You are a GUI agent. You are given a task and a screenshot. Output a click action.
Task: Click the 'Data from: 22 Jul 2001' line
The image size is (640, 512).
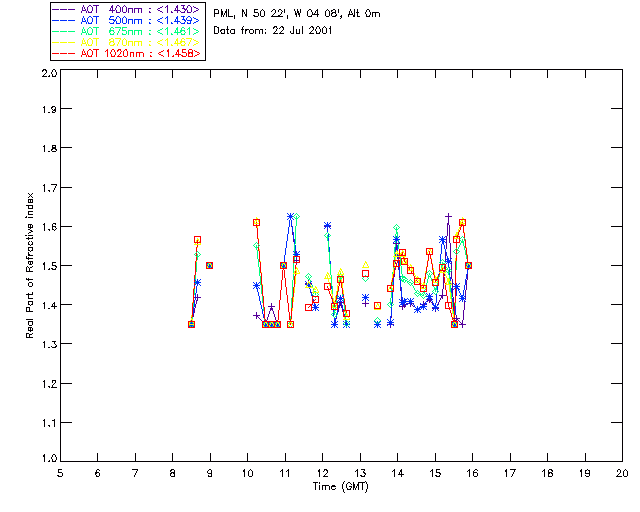tap(273, 30)
